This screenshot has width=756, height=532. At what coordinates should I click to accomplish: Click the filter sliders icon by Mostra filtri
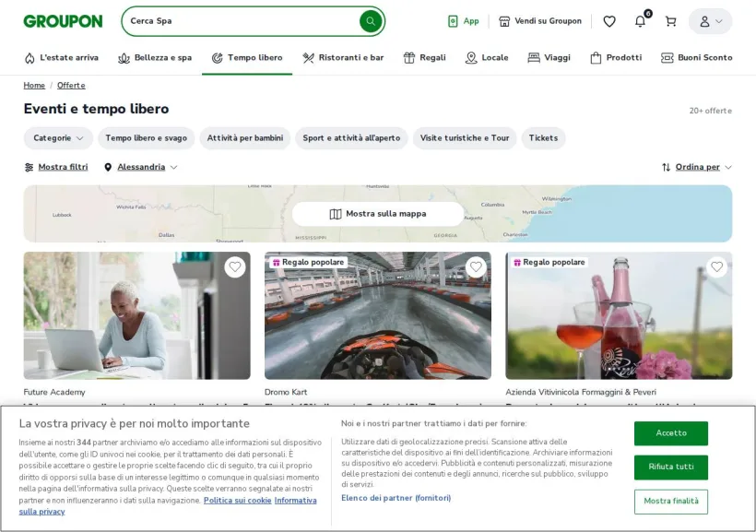(x=29, y=168)
